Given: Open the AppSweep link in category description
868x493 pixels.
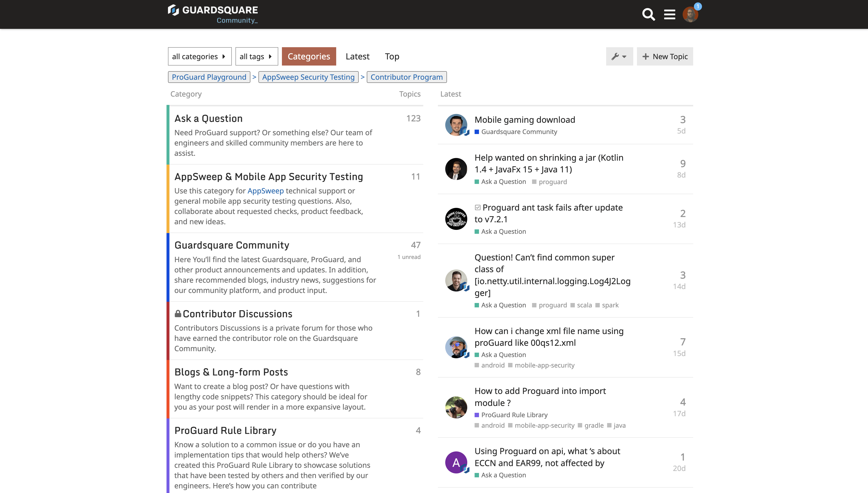Looking at the screenshot, I should (x=265, y=191).
